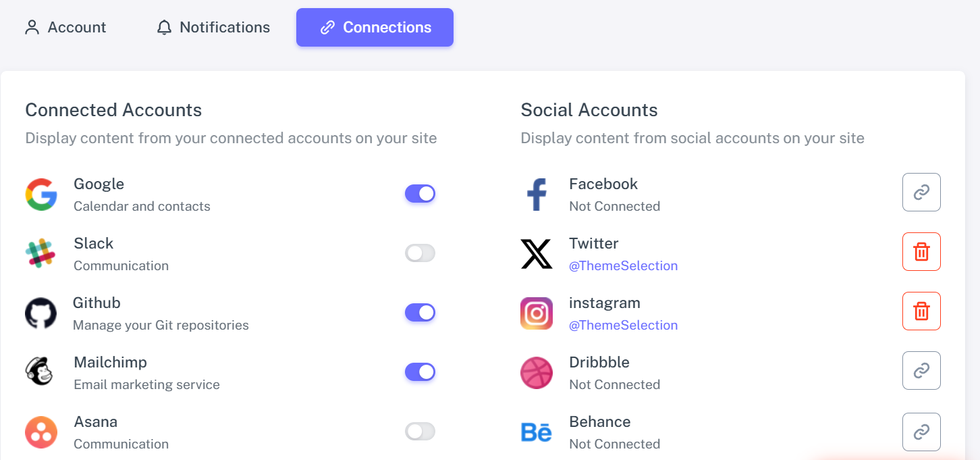980x460 pixels.
Task: Click the Asana logo icon
Action: coord(41,432)
